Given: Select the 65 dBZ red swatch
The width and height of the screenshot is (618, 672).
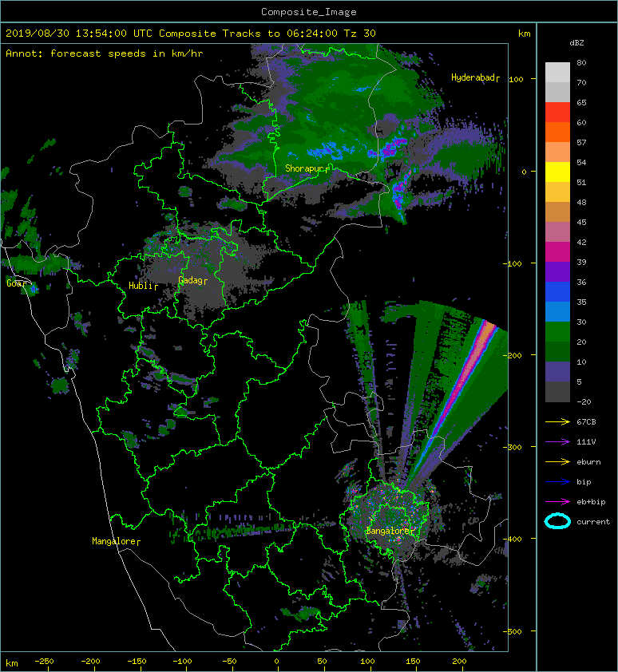Looking at the screenshot, I should tap(557, 112).
